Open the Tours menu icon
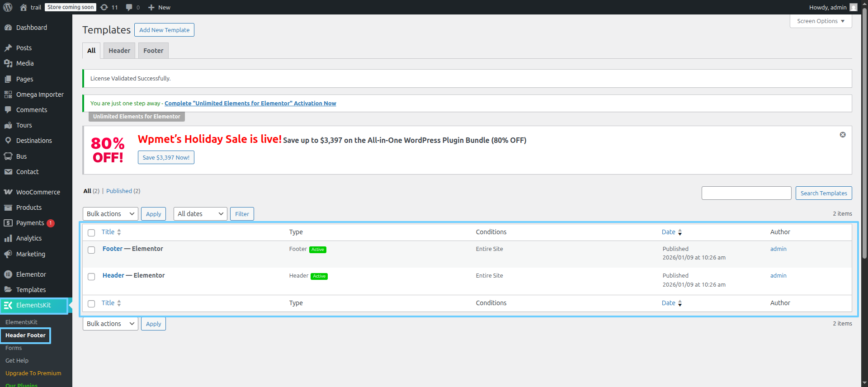 8,125
